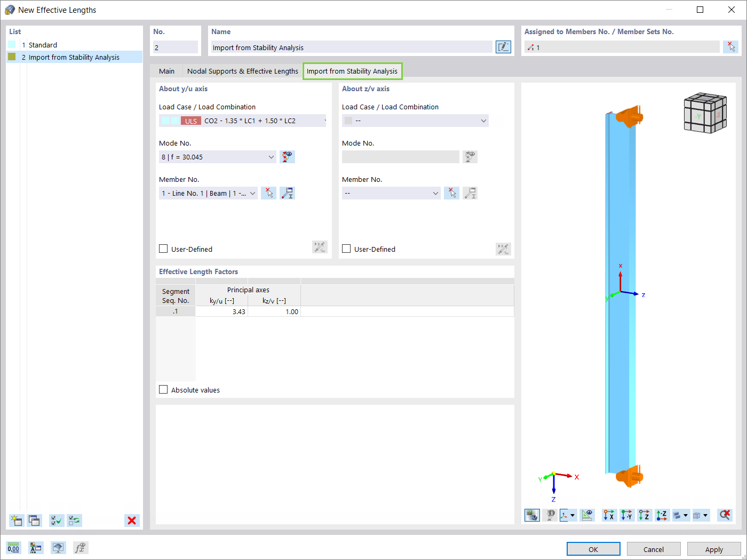Apply the effective lengths settings
This screenshot has height=560, width=747.
[x=714, y=549]
